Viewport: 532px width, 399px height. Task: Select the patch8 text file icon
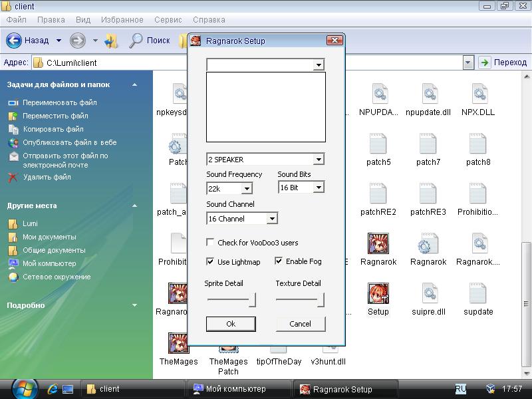coord(477,143)
